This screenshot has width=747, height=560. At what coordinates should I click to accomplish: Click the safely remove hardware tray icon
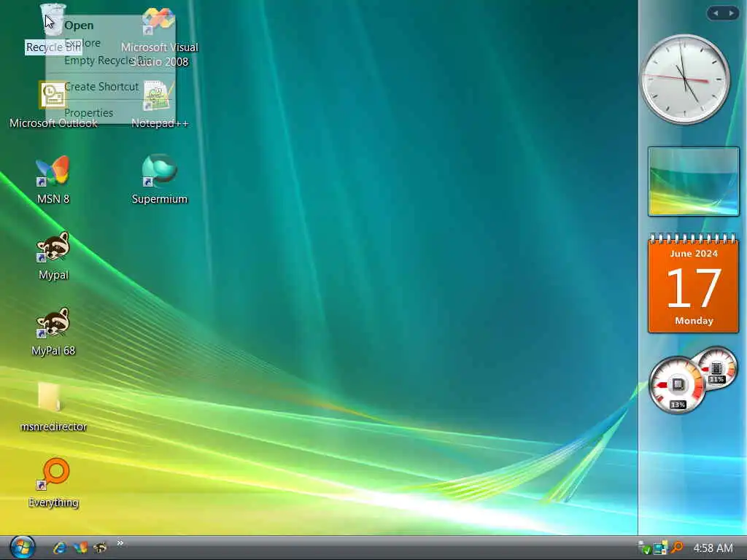[x=644, y=548]
